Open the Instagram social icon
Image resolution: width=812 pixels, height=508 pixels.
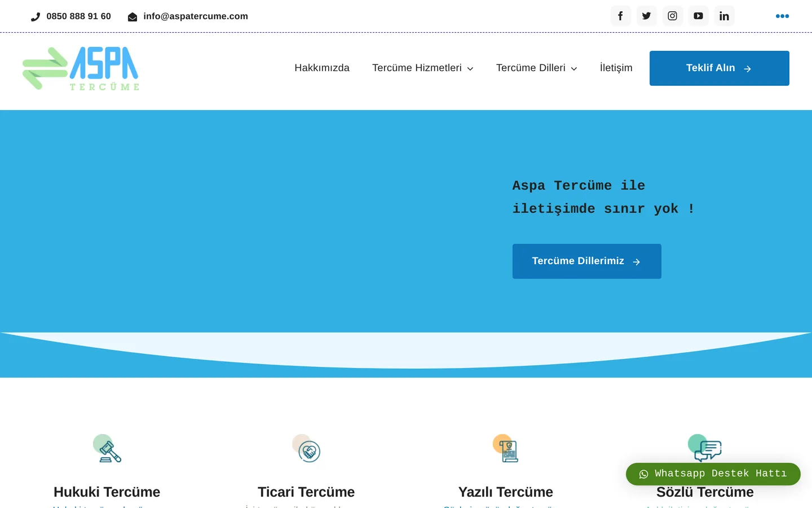(672, 16)
